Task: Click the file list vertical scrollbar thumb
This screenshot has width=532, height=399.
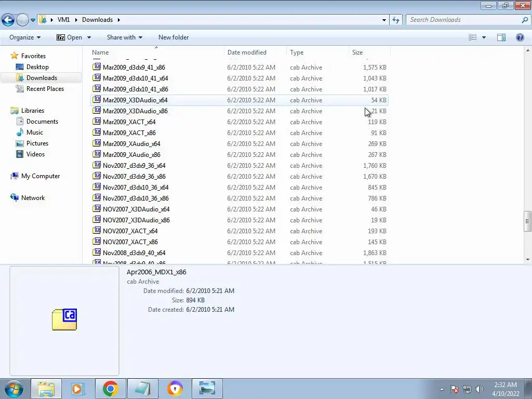Action: tap(527, 221)
